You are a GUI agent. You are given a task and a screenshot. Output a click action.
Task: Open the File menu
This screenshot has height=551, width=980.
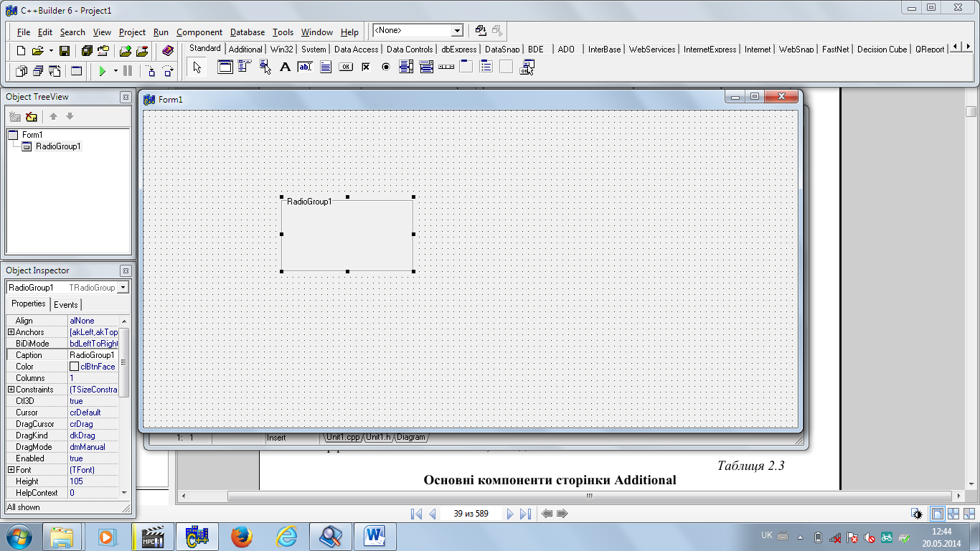pos(24,32)
